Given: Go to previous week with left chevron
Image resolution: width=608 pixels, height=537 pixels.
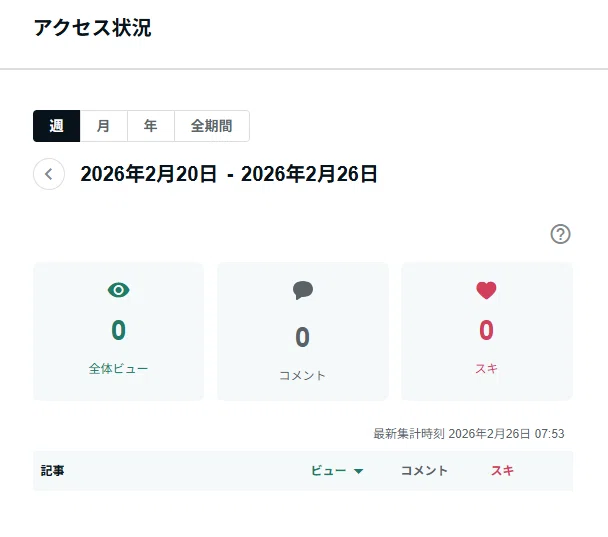Looking at the screenshot, I should pyautogui.click(x=49, y=174).
